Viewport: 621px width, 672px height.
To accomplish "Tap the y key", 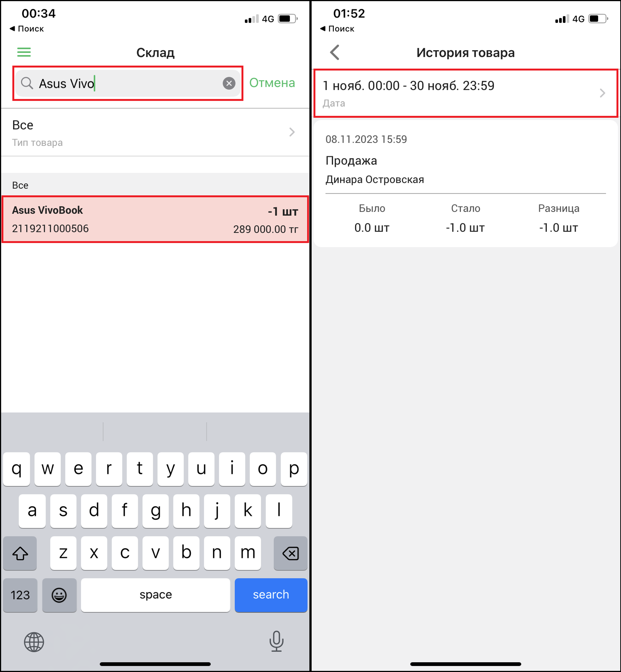I will 171,469.
